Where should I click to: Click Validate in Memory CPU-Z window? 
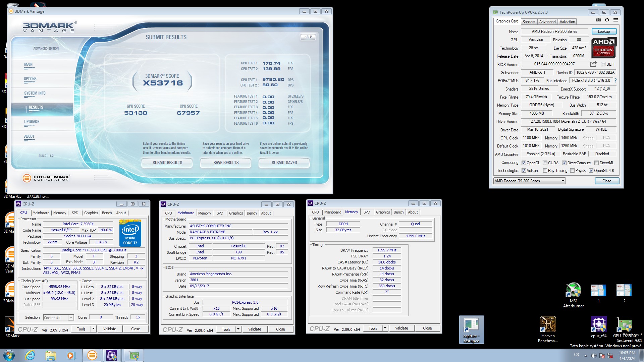tap(401, 328)
